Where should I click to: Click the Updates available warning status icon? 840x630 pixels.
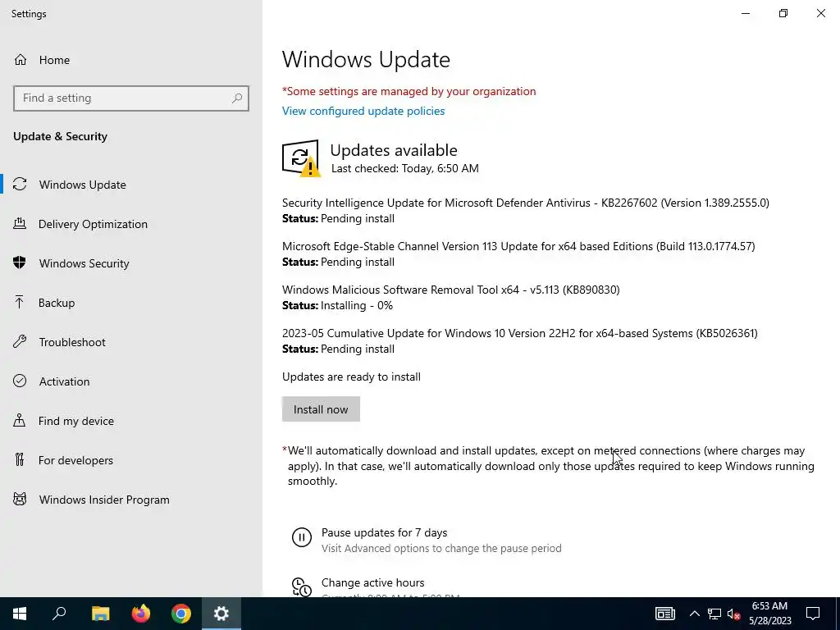301,158
